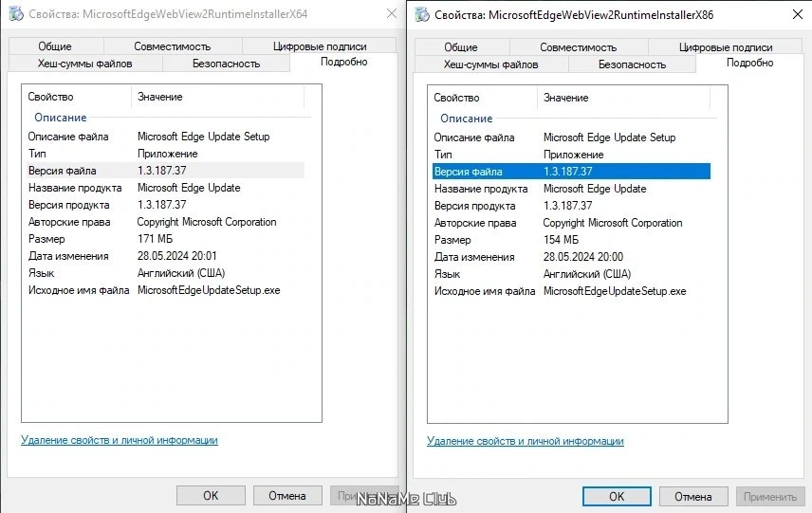
Task: Select Версия продукта row in X64 window
Action: pyautogui.click(x=165, y=205)
